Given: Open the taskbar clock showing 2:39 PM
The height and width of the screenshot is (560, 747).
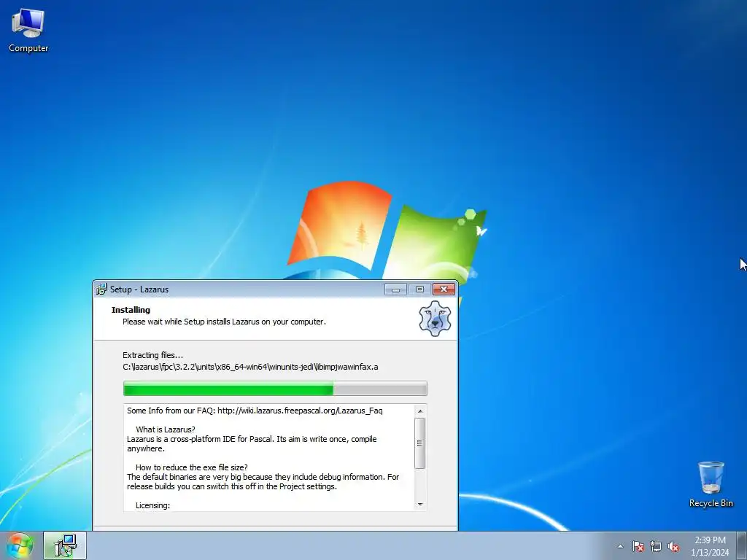Looking at the screenshot, I should coord(710,546).
